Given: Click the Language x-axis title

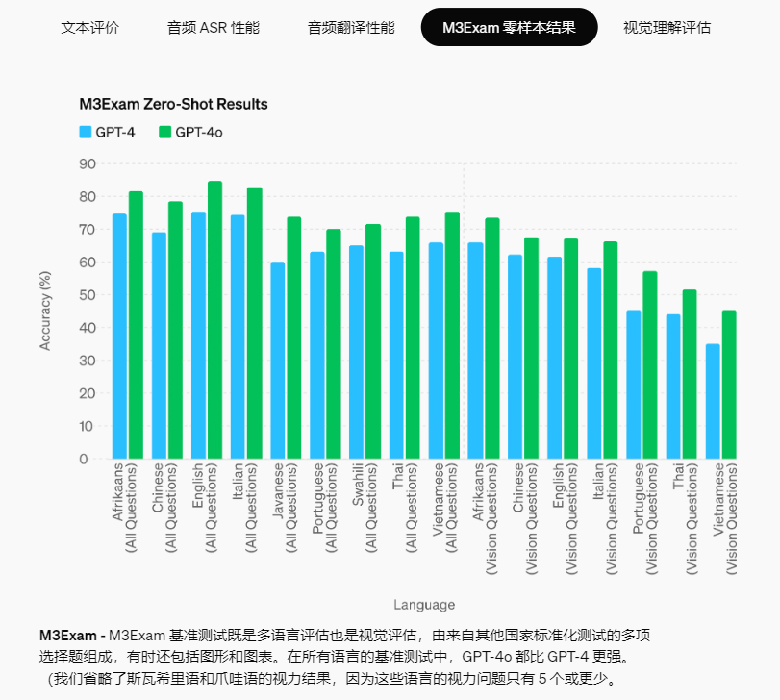Looking at the screenshot, I should [x=424, y=605].
